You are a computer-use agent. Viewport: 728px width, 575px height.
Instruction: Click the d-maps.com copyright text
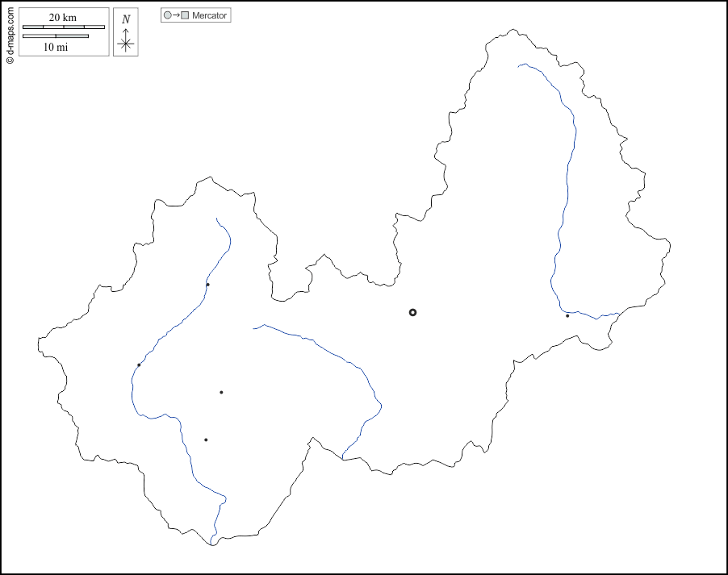(10, 35)
